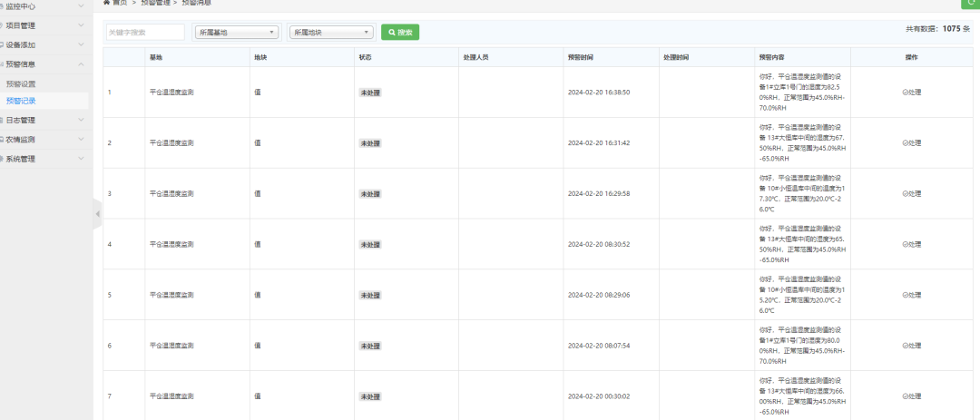Expand the 农情监测 sidebar menu
This screenshot has height=420, width=980.
pos(44,140)
